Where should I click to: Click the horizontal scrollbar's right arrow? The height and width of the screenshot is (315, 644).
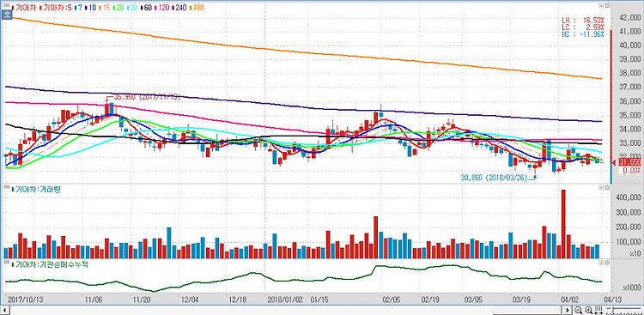[568, 310]
